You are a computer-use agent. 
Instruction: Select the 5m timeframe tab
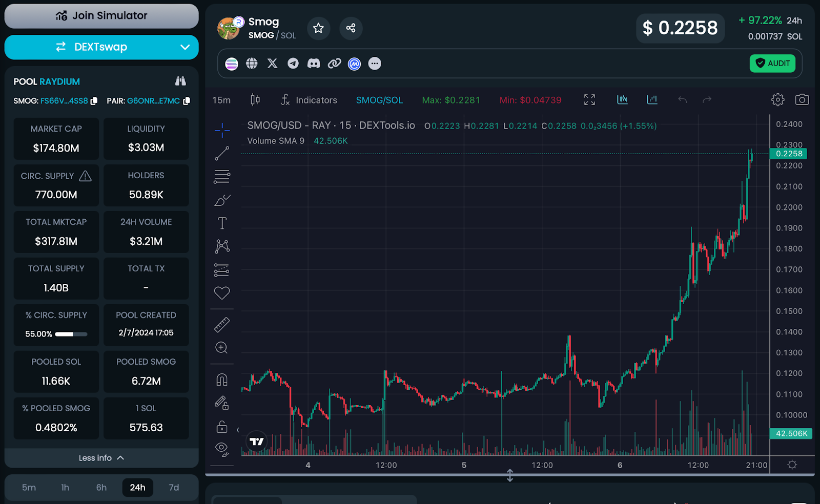tap(29, 487)
